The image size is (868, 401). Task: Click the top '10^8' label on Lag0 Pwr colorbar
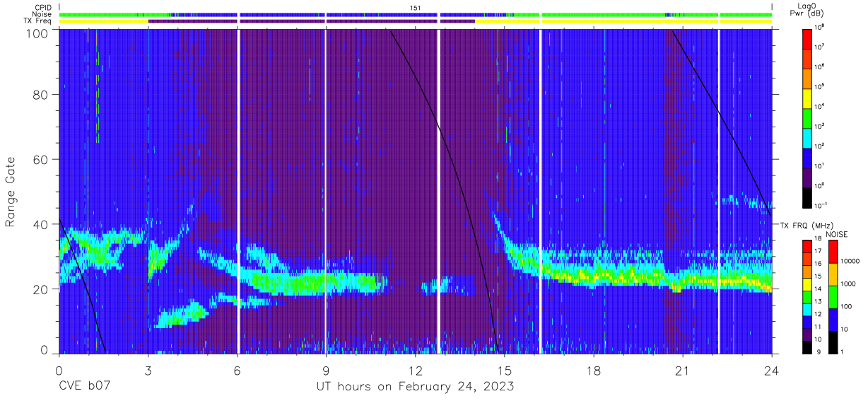click(820, 27)
